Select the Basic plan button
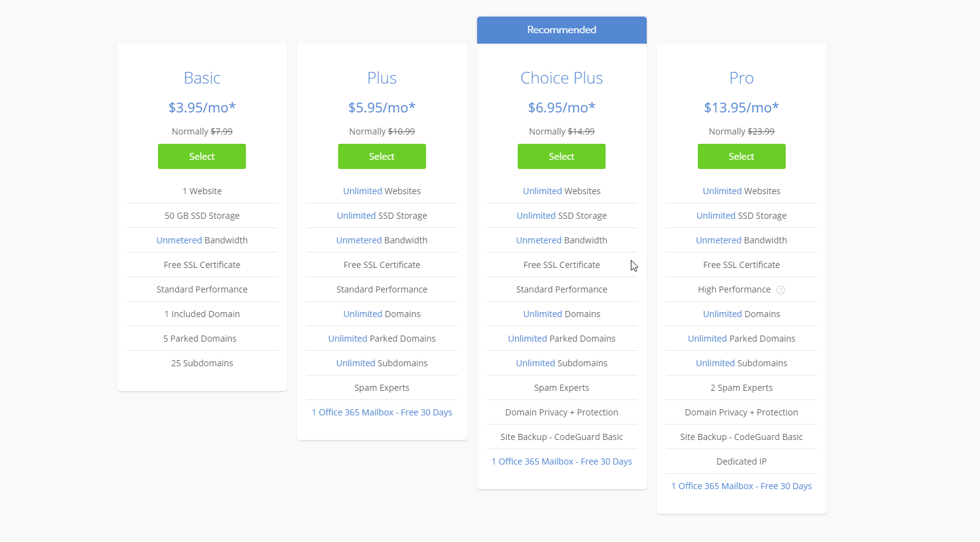This screenshot has width=980, height=542. 202,156
